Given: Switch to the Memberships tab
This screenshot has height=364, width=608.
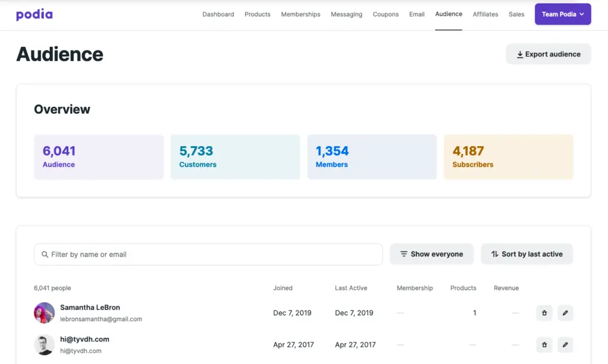Looking at the screenshot, I should pos(300,14).
